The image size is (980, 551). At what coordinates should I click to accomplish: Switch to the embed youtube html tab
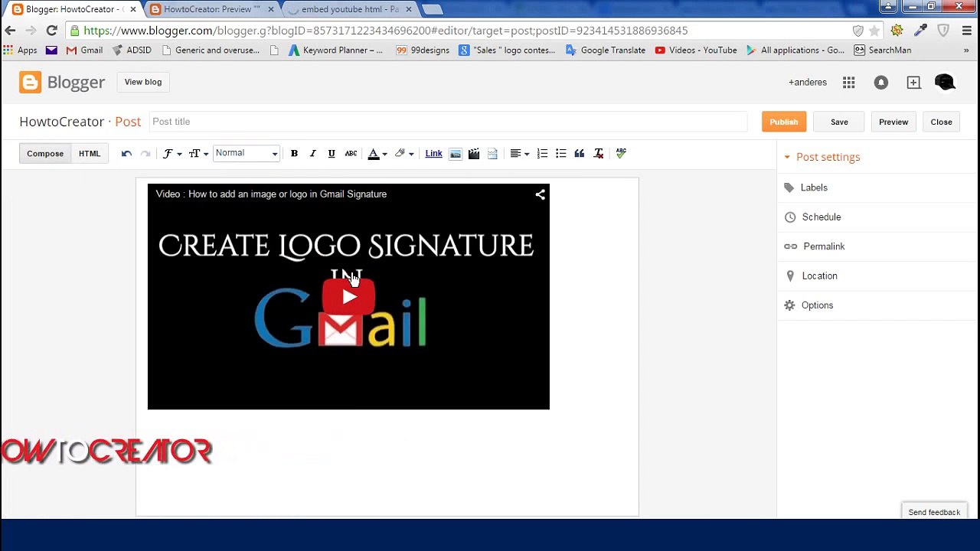tap(349, 9)
